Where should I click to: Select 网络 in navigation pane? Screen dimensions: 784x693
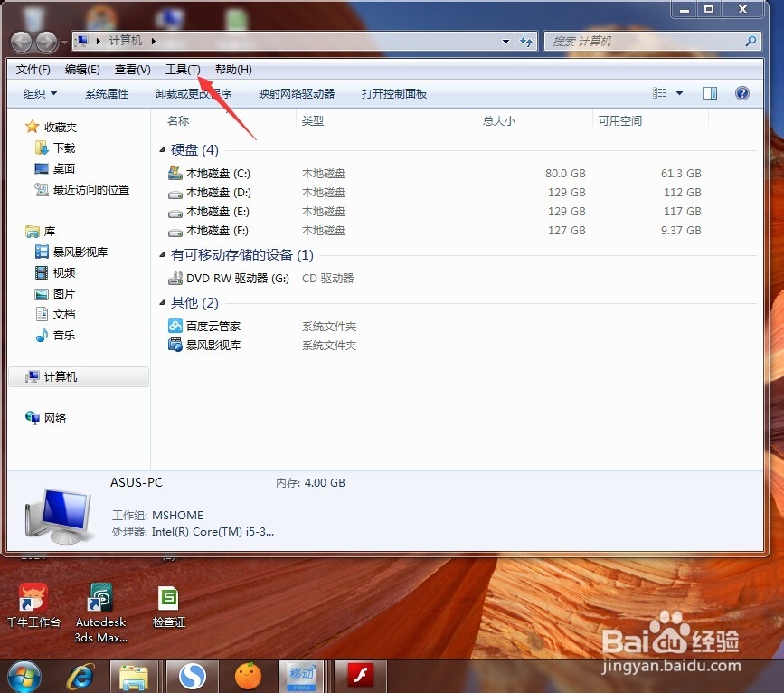[x=45, y=418]
